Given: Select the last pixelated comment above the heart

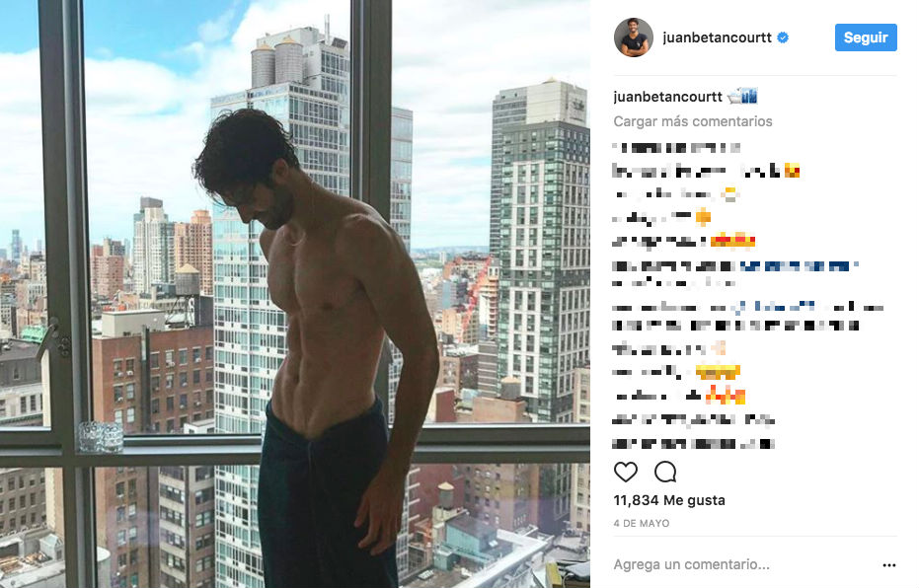Looking at the screenshot, I should (x=693, y=444).
